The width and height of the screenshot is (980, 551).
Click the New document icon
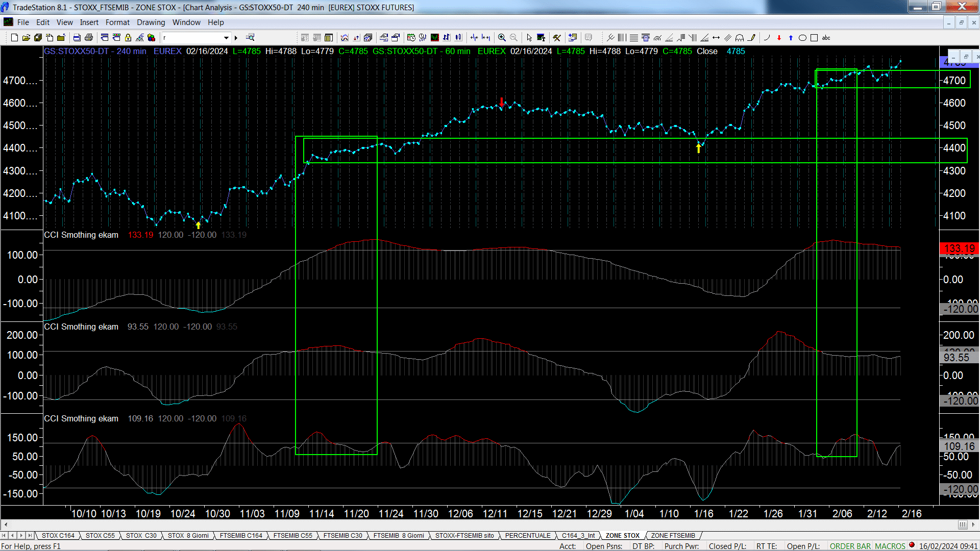(x=14, y=38)
